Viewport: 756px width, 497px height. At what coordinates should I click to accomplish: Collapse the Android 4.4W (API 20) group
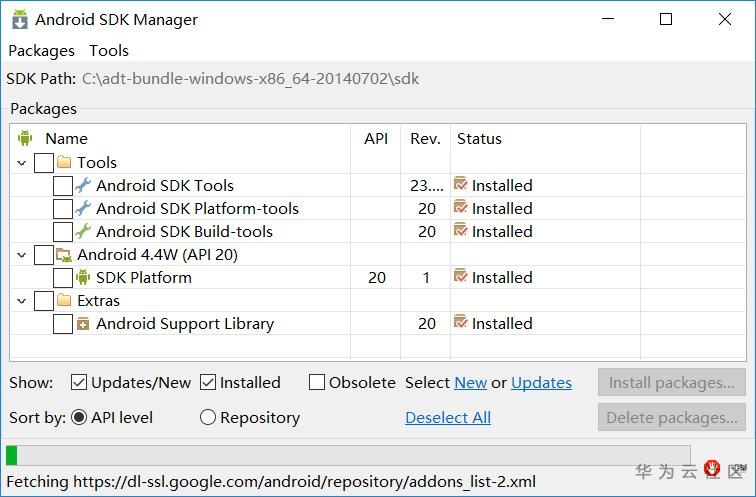click(x=22, y=254)
